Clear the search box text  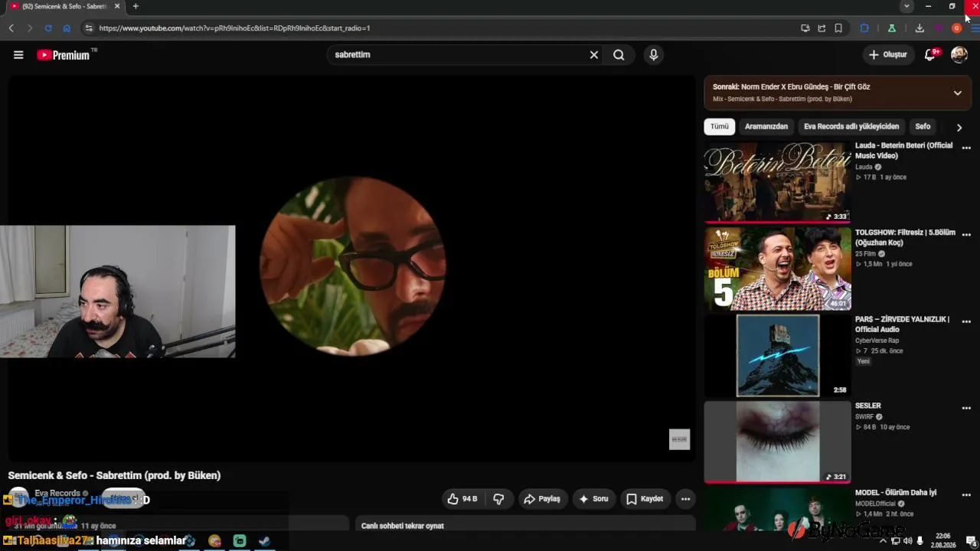coord(593,55)
